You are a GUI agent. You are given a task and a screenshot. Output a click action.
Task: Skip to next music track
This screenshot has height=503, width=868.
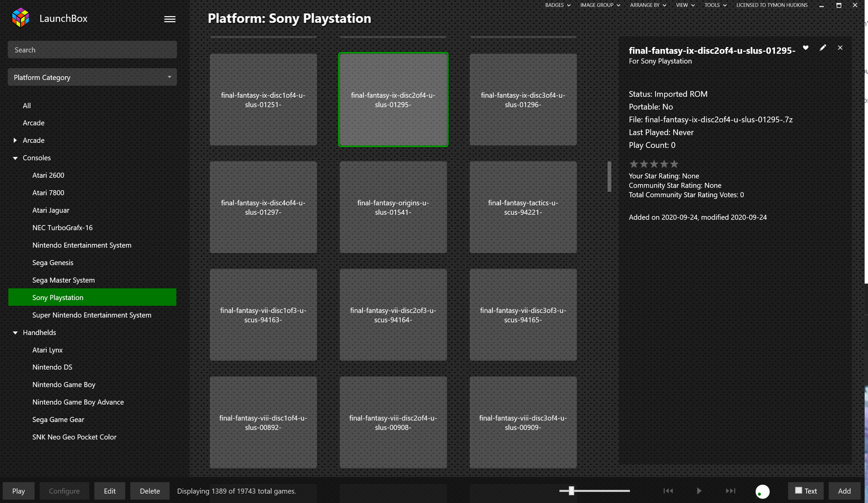(730, 491)
